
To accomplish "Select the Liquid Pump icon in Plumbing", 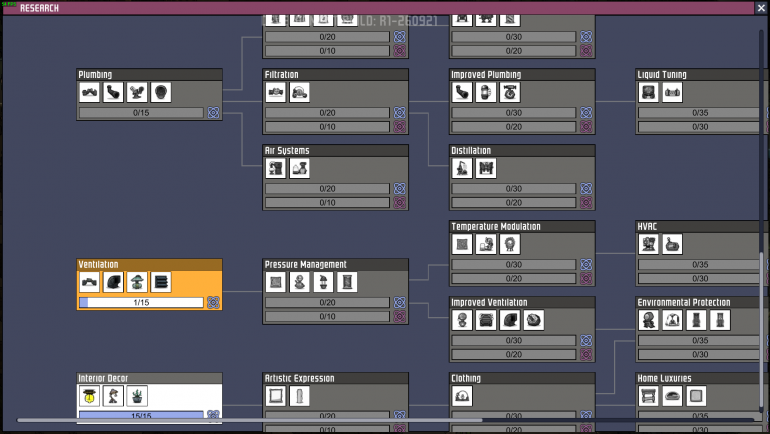I will [137, 92].
